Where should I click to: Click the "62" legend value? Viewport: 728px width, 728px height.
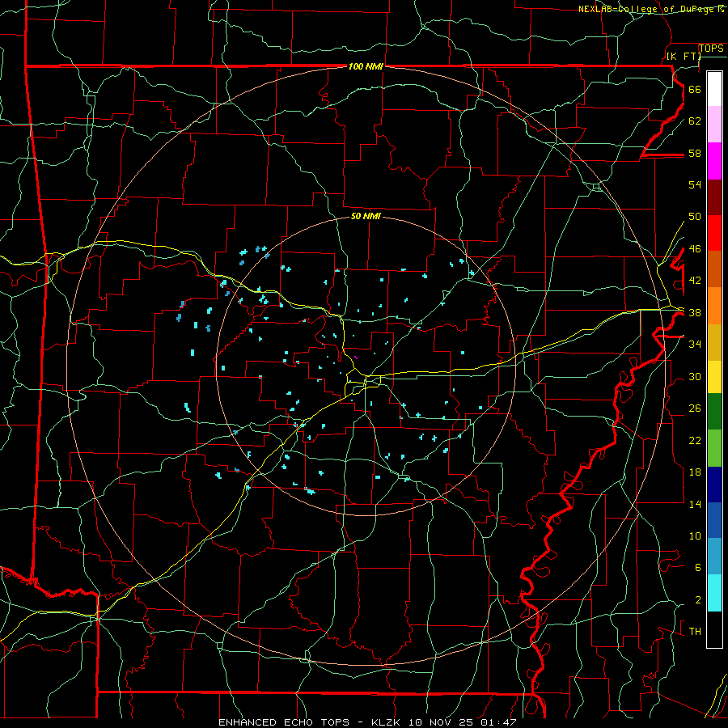[695, 121]
